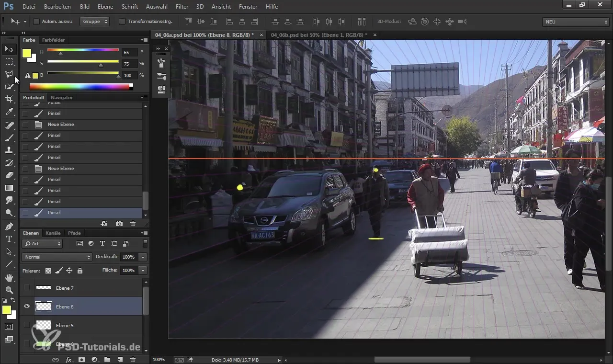Open Farbe panel options menu

click(x=144, y=40)
